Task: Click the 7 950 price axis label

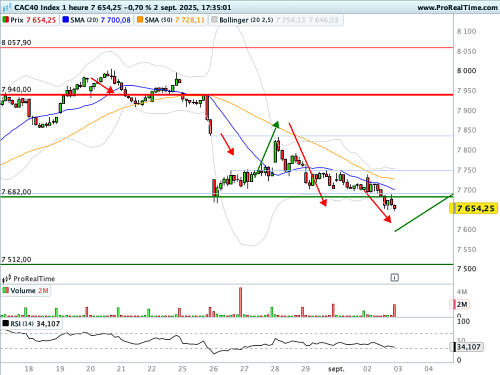Action: tap(466, 91)
